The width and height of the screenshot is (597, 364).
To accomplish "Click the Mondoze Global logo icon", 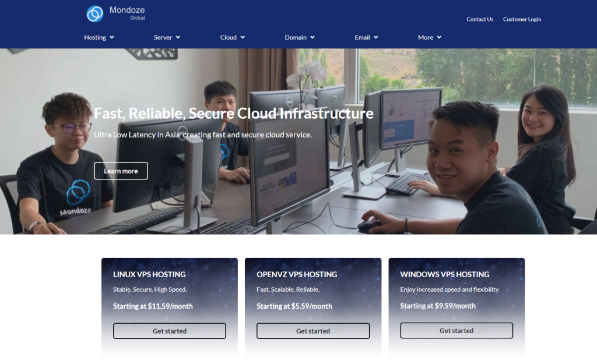I will (x=95, y=14).
